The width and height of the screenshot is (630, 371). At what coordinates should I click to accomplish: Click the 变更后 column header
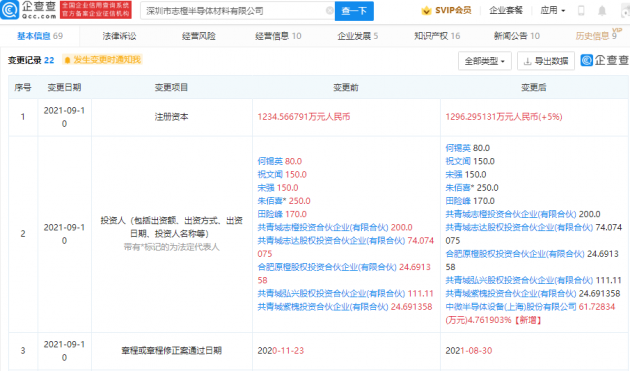(534, 87)
